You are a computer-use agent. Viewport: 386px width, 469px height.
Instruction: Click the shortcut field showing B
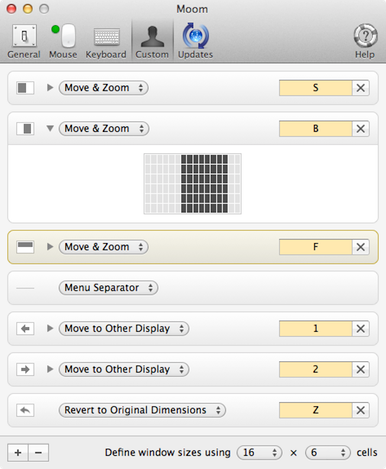click(315, 129)
